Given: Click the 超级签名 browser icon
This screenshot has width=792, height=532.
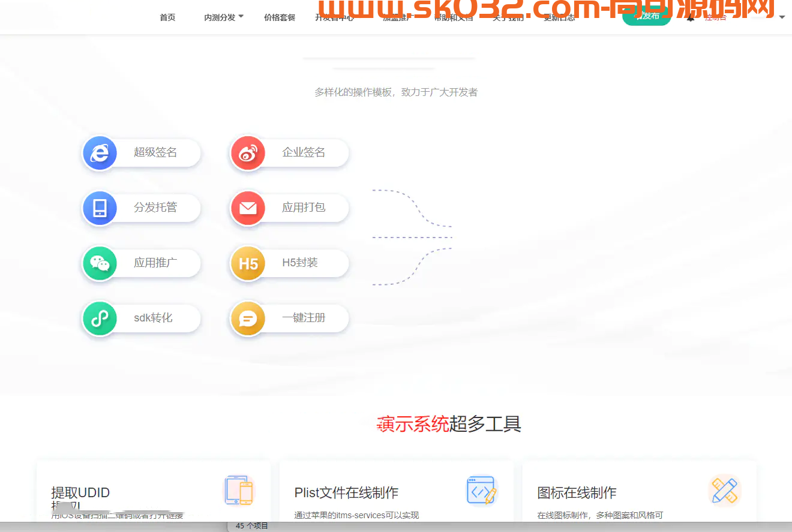Looking at the screenshot, I should (100, 153).
